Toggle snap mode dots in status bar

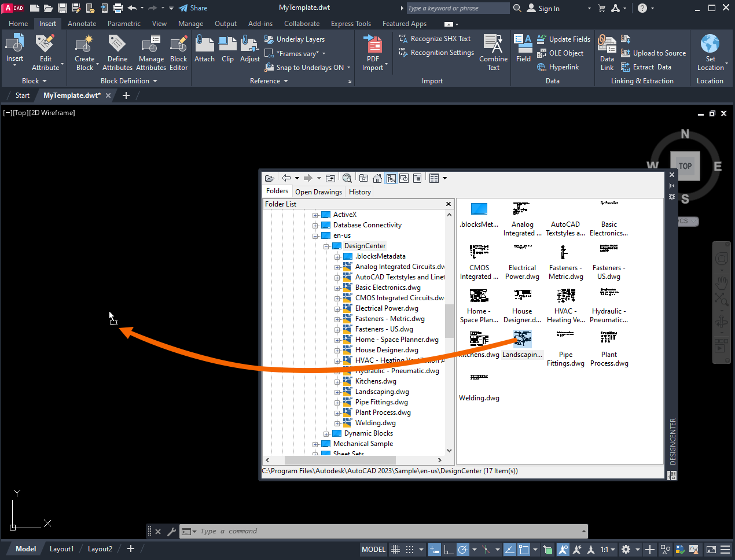click(410, 549)
